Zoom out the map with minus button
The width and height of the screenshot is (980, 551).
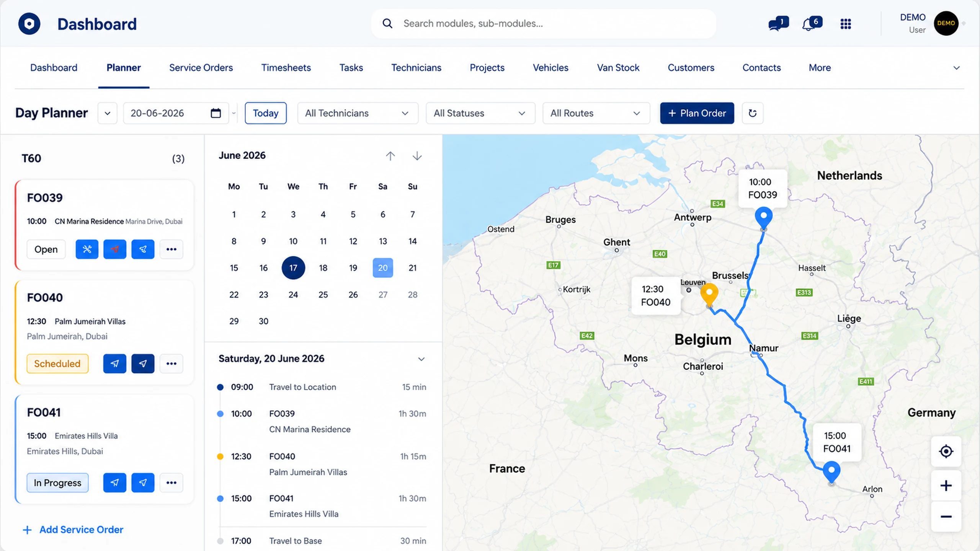click(946, 517)
